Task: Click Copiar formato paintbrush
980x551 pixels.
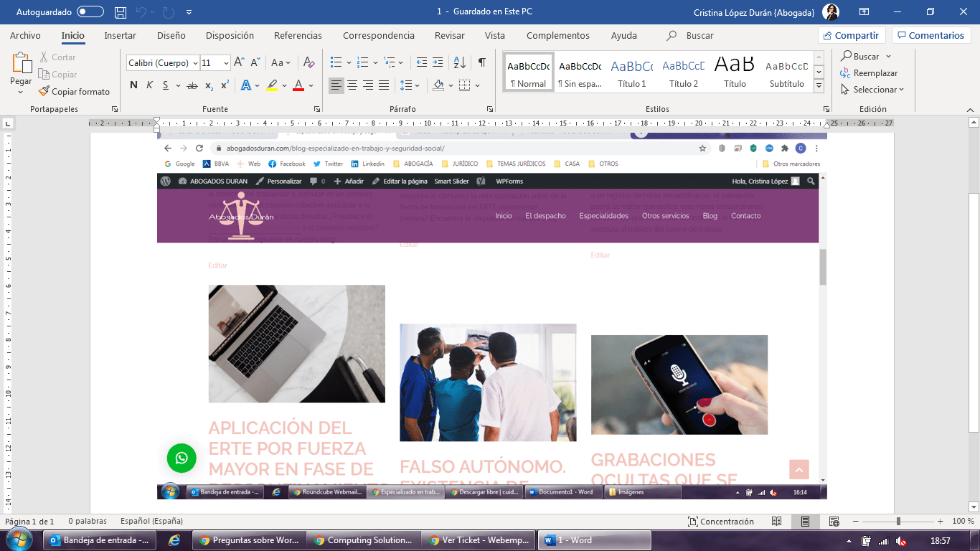Action: 75,91
